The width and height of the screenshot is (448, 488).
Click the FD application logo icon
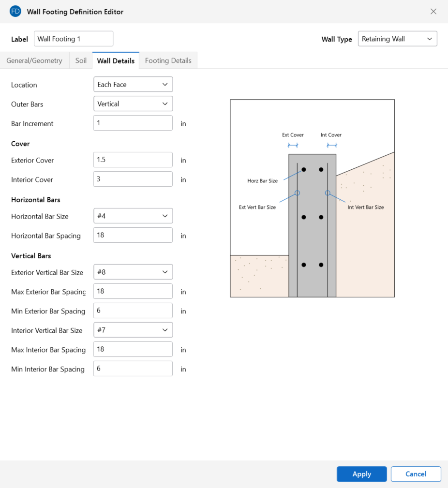pos(15,12)
